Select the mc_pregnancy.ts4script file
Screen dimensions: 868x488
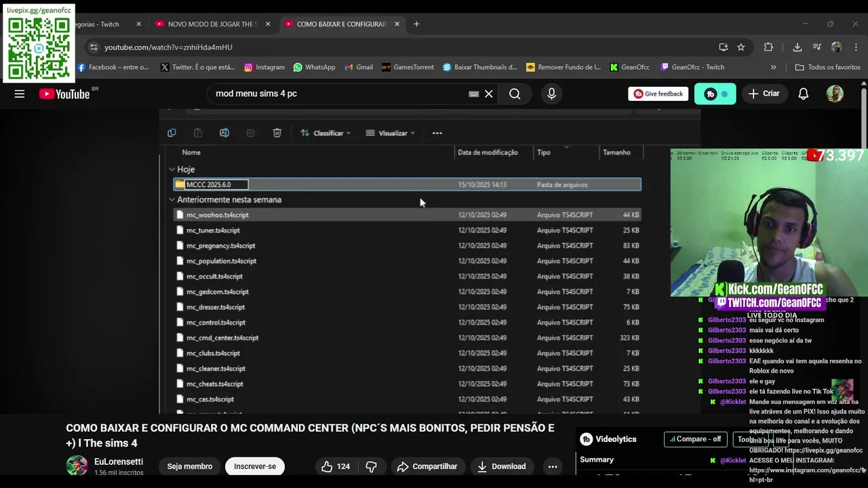407,245
